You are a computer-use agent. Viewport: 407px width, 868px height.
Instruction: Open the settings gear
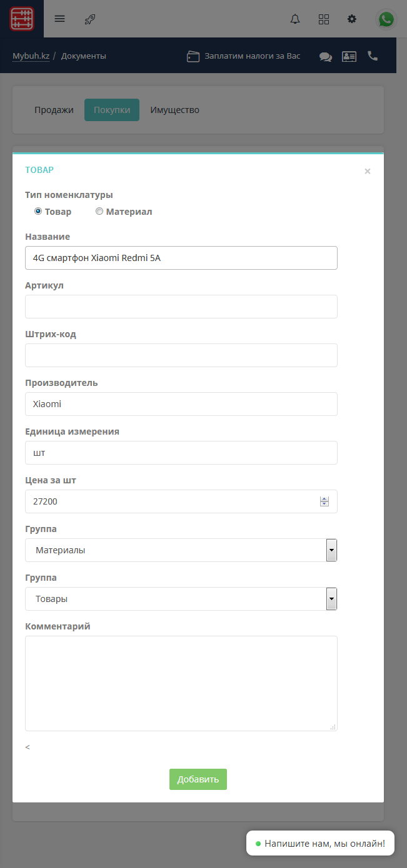tap(351, 19)
